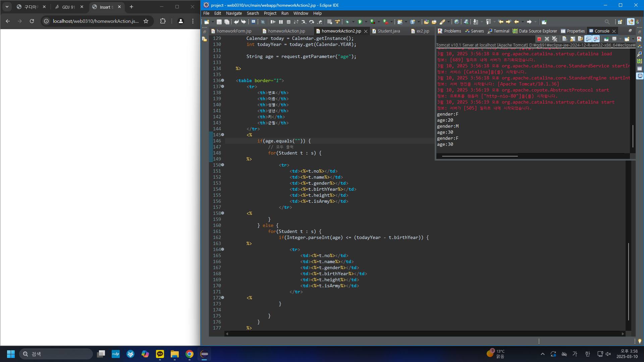Click the Run green play icon
The width and height of the screenshot is (644, 362).
[x=360, y=22]
